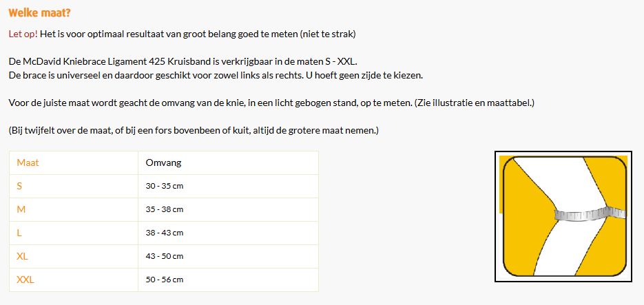Click the 'Bij twijfelt over de maat' note
The width and height of the screenshot is (644, 305).
[x=194, y=131]
